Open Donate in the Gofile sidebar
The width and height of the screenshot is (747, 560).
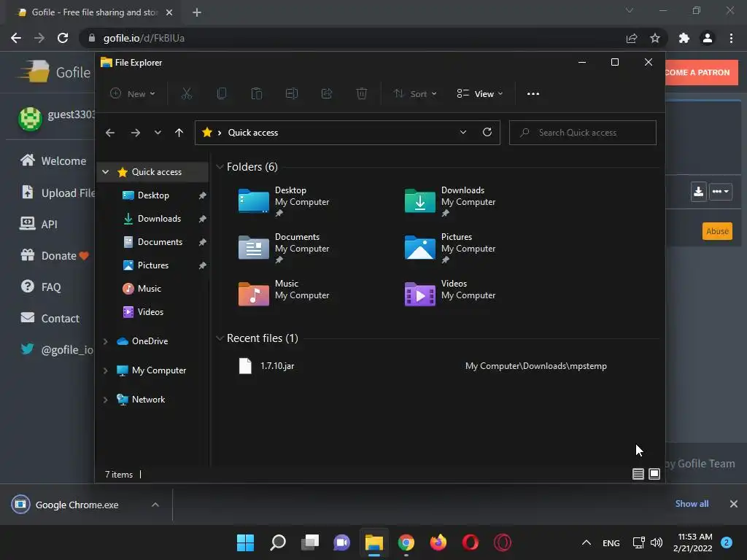55,256
